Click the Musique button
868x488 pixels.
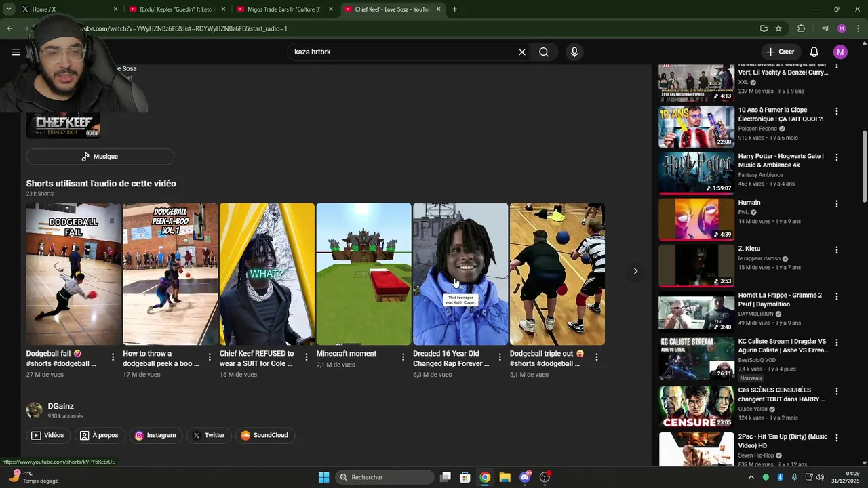[100, 157]
